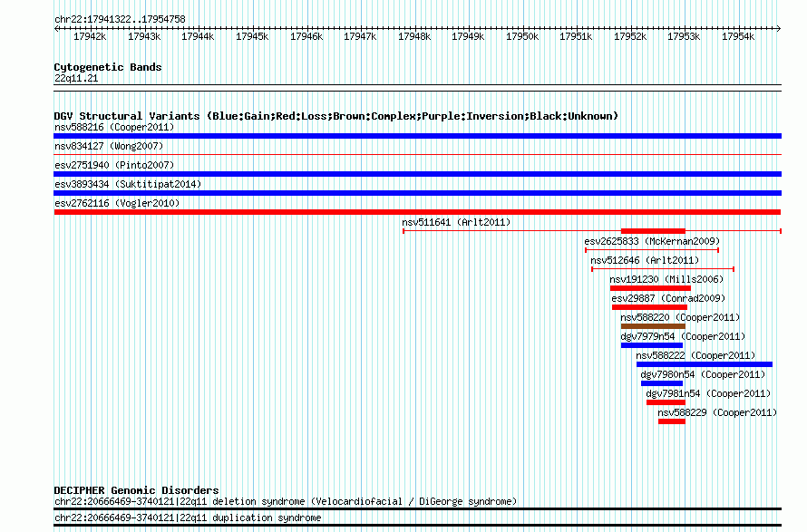Click the nsv588220 (Cooper2011) label

click(680, 317)
